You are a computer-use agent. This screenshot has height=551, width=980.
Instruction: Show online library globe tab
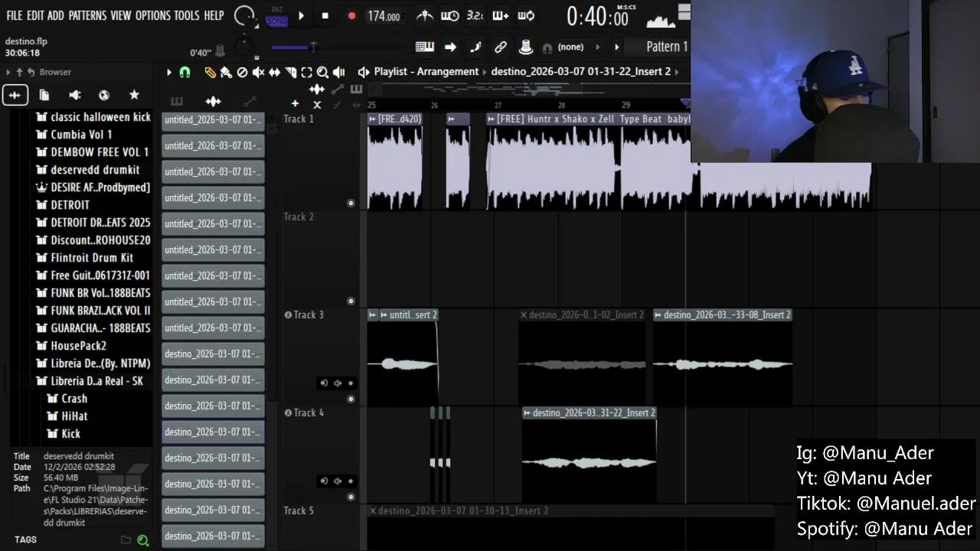coord(104,95)
